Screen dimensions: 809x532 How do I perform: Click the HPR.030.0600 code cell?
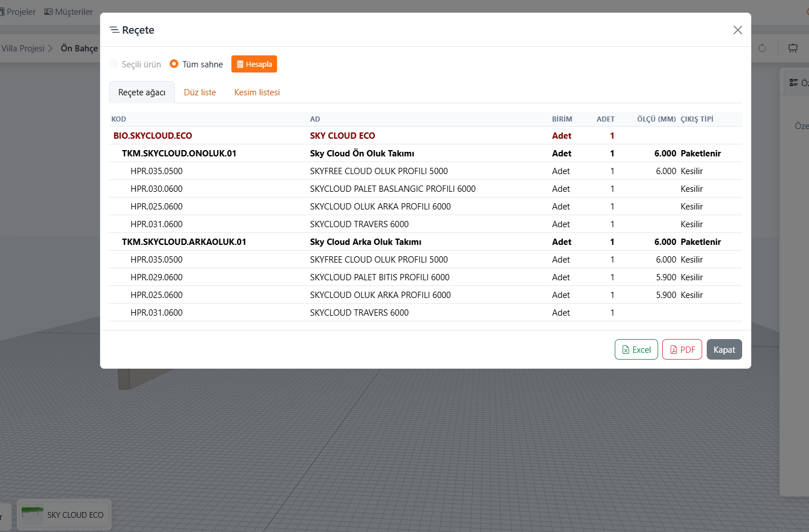(x=157, y=189)
